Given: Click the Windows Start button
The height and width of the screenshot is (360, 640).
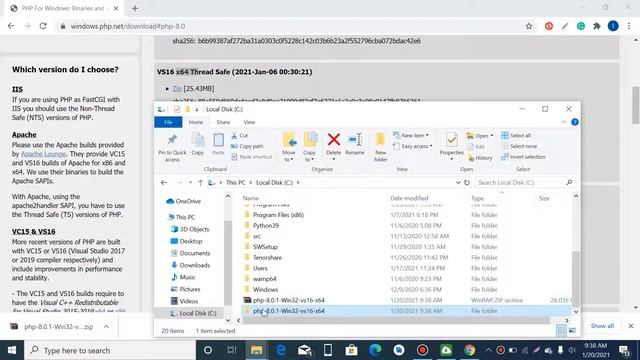Looking at the screenshot, I should point(12,350).
